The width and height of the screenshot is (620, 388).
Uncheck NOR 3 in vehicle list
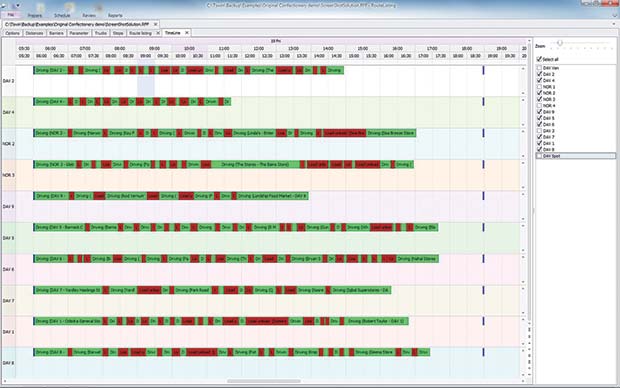[x=539, y=99]
